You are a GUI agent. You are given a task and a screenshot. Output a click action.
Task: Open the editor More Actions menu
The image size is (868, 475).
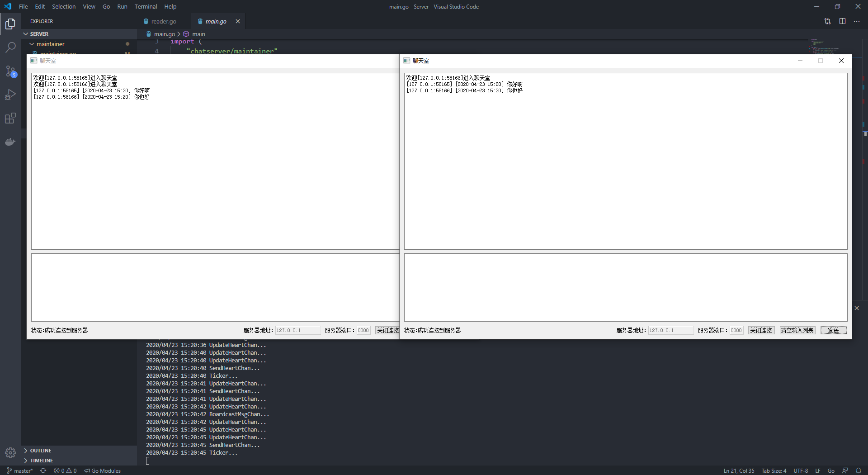(x=857, y=21)
